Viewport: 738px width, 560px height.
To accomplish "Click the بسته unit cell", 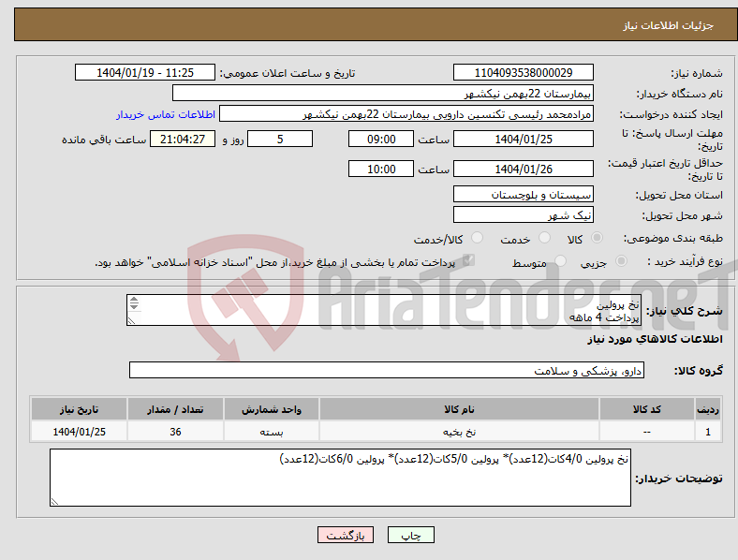I will [272, 432].
